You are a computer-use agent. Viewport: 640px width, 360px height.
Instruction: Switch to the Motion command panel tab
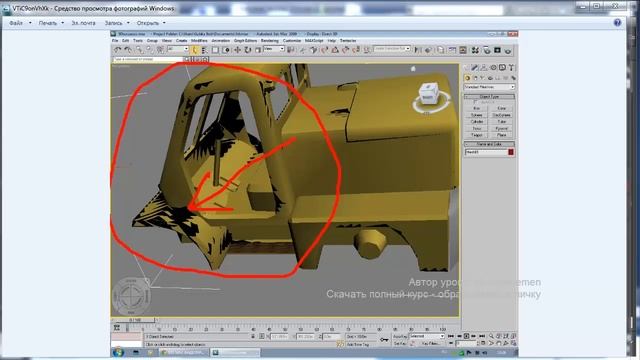coord(493,67)
